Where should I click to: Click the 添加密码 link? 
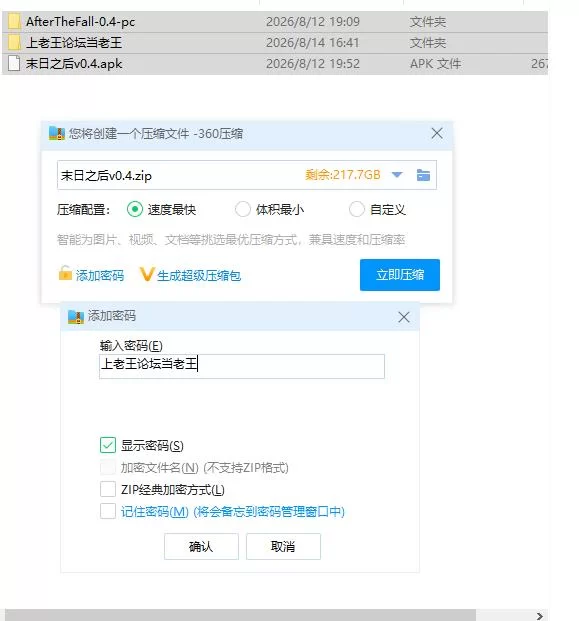(x=100, y=275)
